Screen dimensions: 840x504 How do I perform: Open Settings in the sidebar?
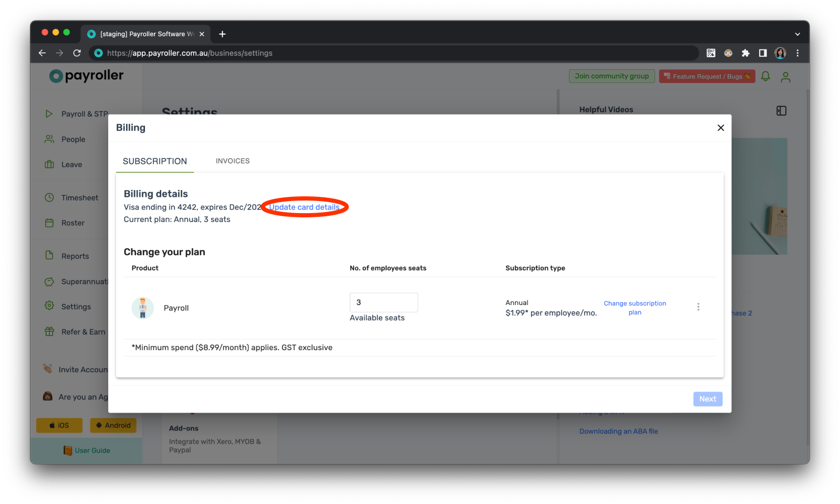(x=76, y=307)
